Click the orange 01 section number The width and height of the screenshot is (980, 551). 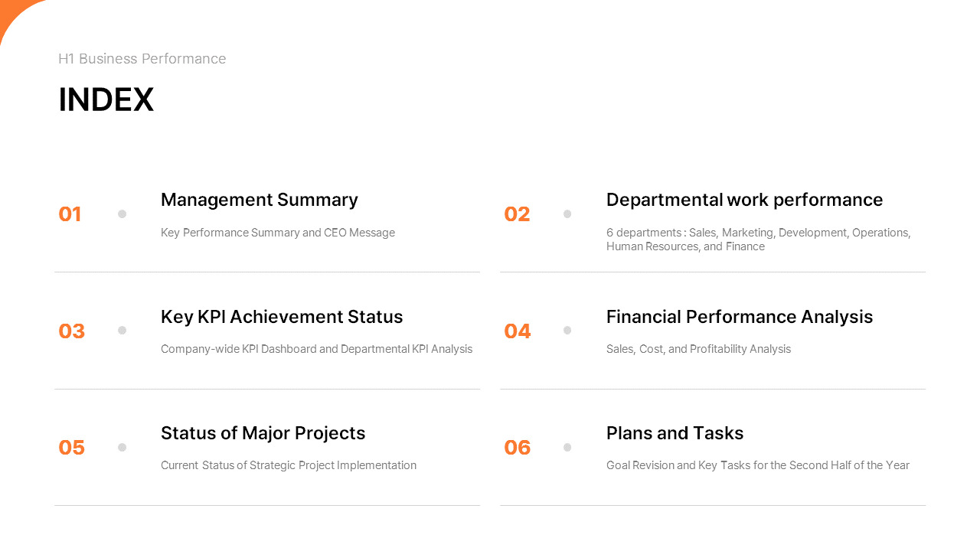[70, 214]
